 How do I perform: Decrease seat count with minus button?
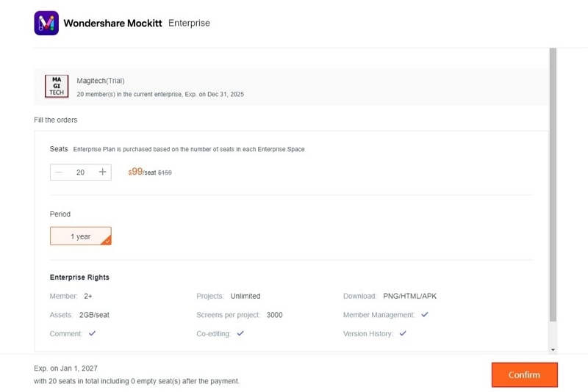pos(59,173)
